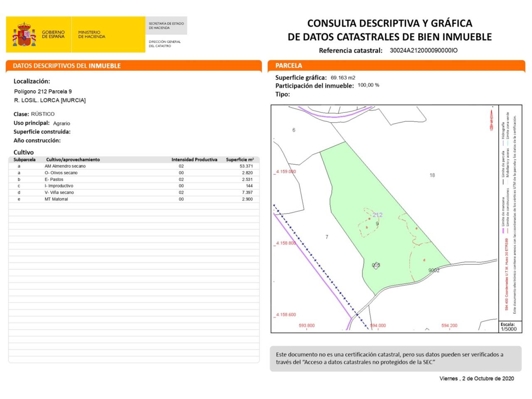
Task: Click the 'Superficie construida:' label
Action: click(x=42, y=132)
